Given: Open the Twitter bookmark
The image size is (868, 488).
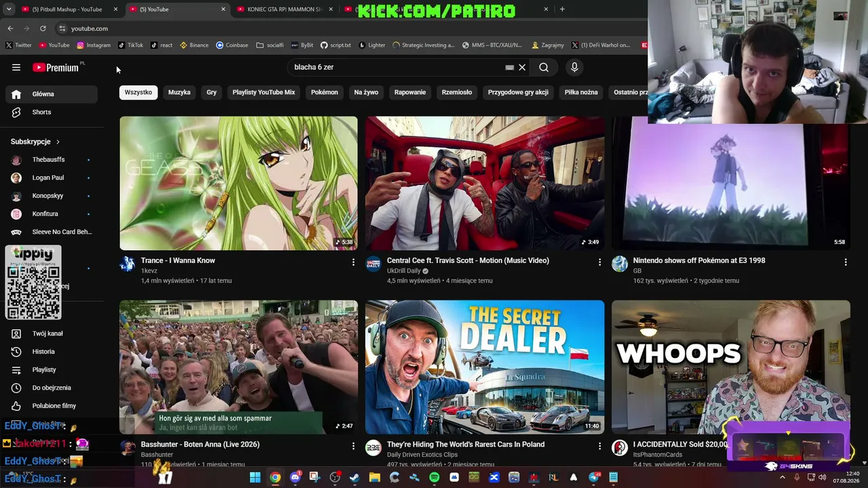Looking at the screenshot, I should click(x=19, y=45).
